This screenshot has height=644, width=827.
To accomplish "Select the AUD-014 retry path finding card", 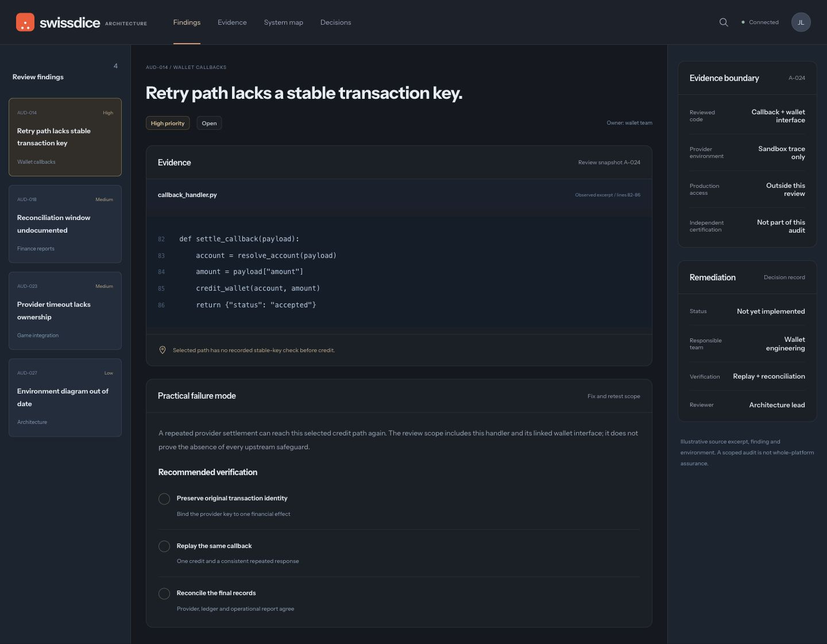I will pos(65,137).
